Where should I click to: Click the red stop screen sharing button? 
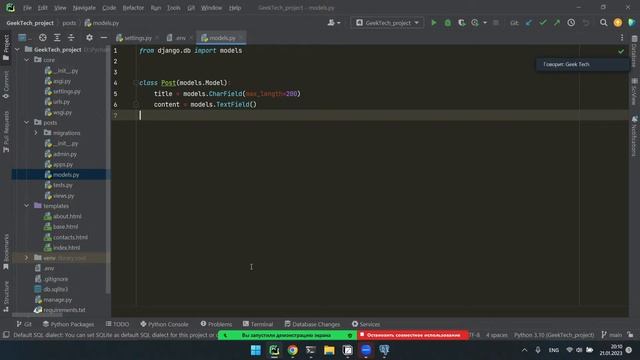[x=413, y=335]
